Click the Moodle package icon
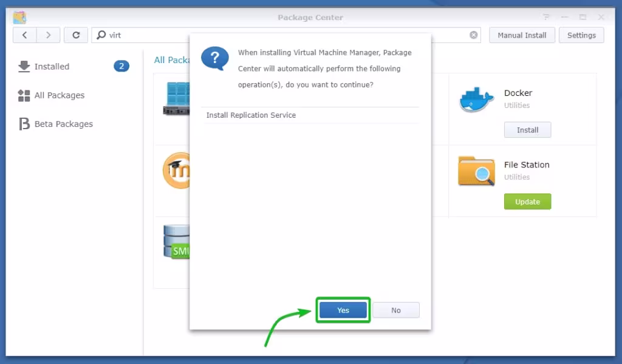 (x=177, y=170)
